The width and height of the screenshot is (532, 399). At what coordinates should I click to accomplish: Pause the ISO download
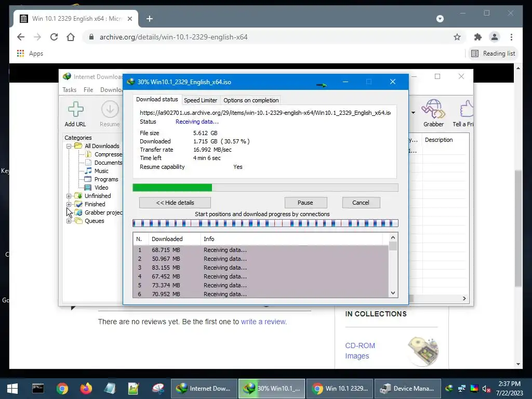click(x=305, y=203)
